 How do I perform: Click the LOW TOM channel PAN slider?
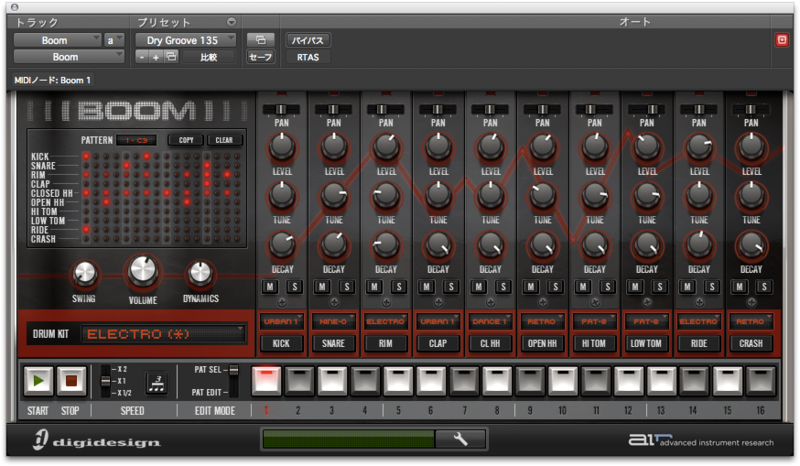[646, 109]
